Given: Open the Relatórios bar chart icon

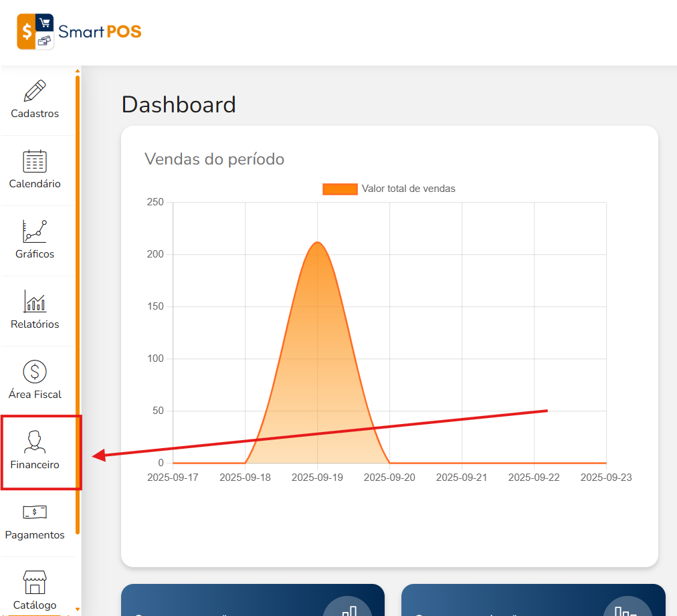Looking at the screenshot, I should [35, 301].
